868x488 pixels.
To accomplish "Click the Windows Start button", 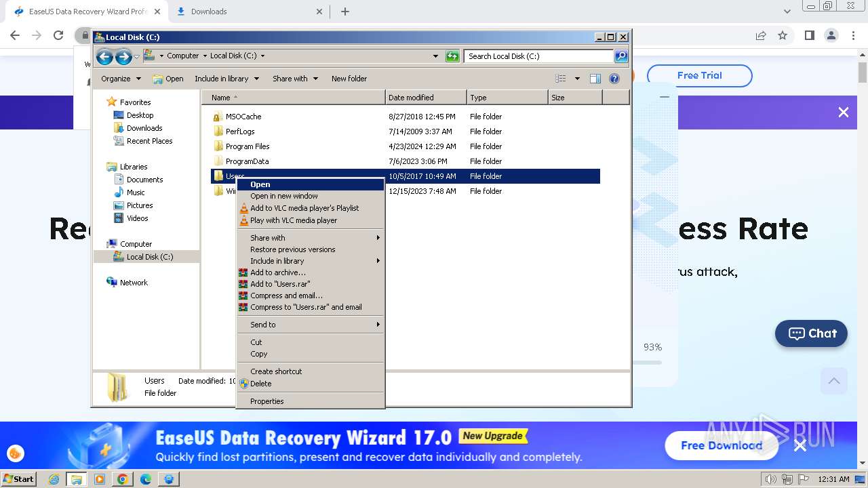I will tap(18, 479).
